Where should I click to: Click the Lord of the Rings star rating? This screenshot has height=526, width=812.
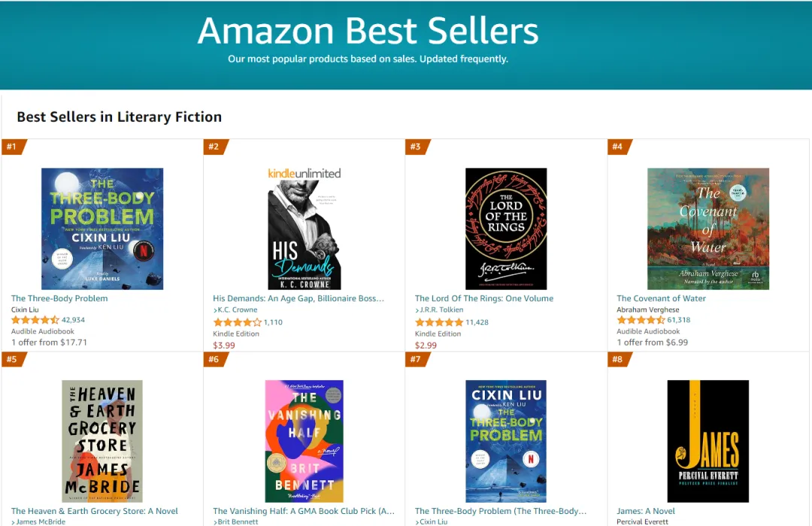click(439, 322)
